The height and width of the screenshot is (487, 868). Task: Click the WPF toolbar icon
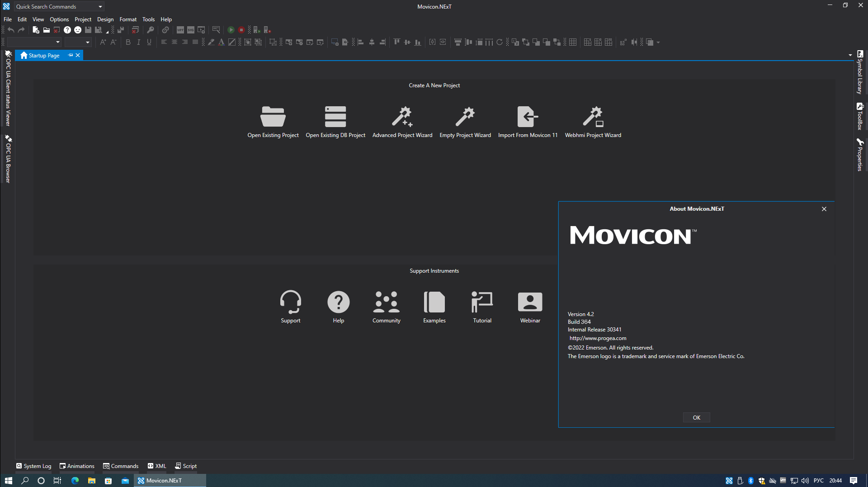point(180,30)
